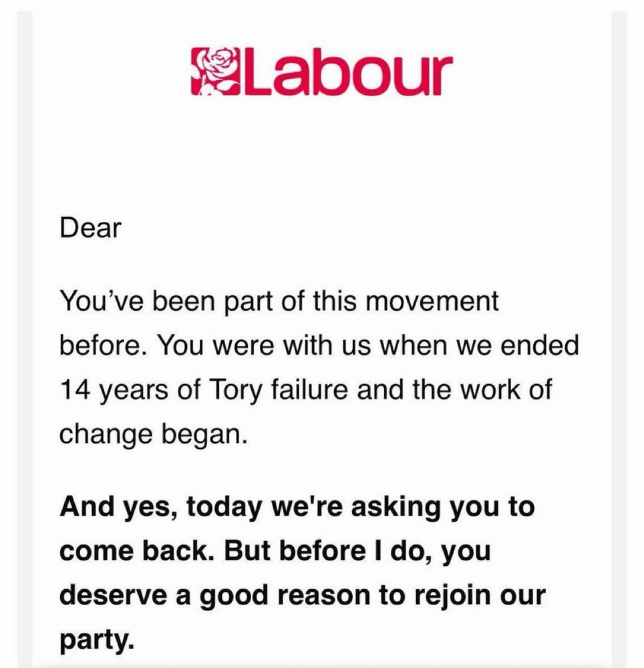Click the Labour wordmark in the header
Screen dimensions: 644x668
click(x=346, y=75)
